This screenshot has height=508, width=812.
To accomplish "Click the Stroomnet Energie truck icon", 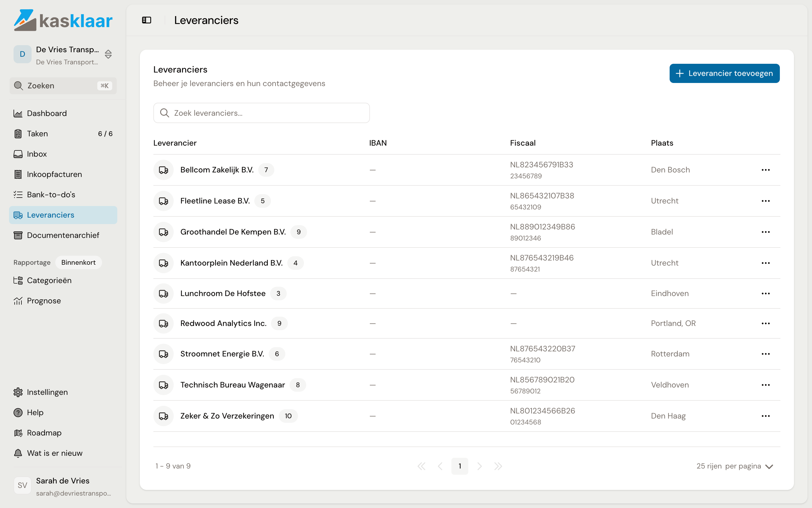I will [x=164, y=354].
